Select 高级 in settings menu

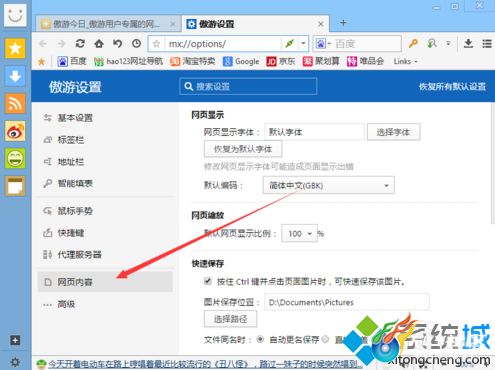(105, 304)
